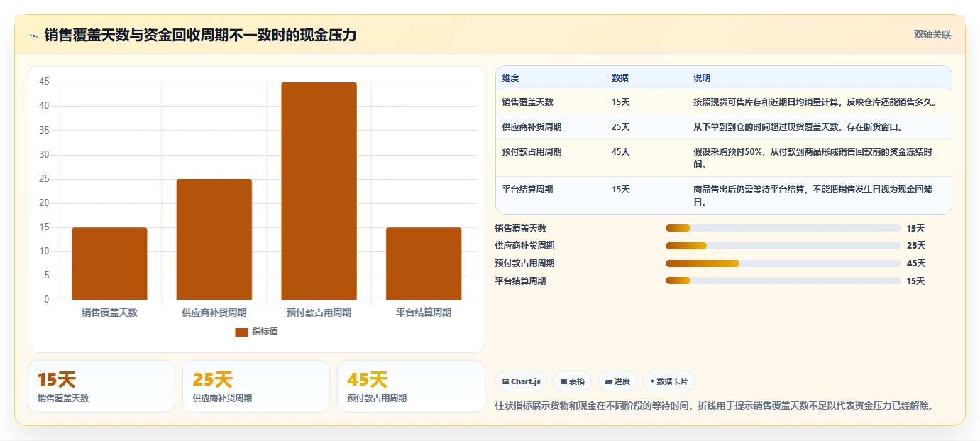Click the 平台结算周期 label in the progress list
The width and height of the screenshot is (980, 441).
520,281
